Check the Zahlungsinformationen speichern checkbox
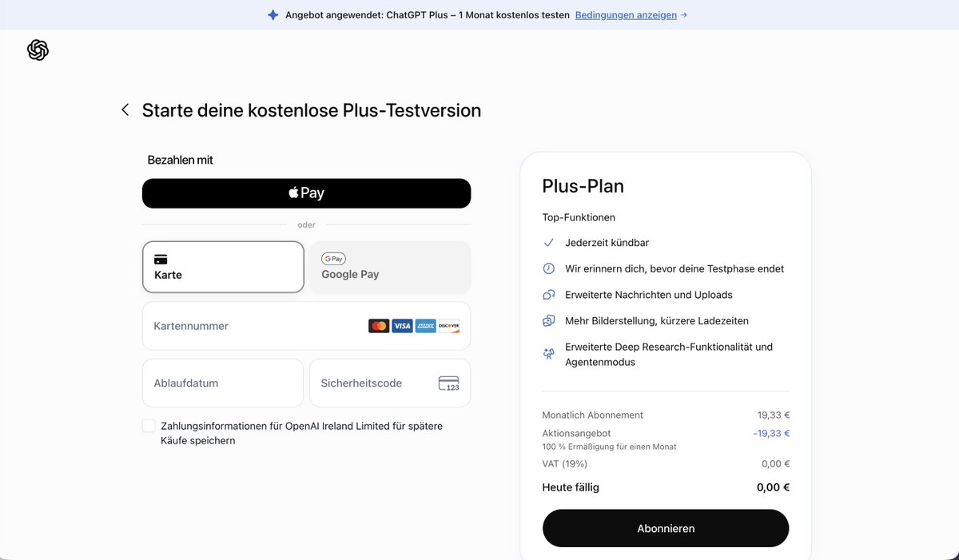 (149, 426)
